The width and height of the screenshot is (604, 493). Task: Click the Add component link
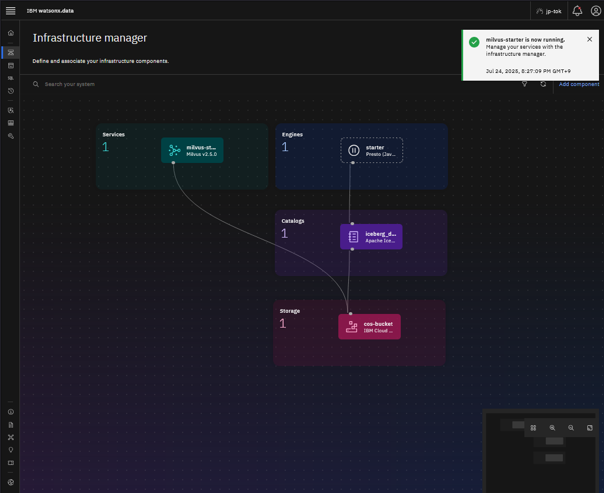pos(579,84)
